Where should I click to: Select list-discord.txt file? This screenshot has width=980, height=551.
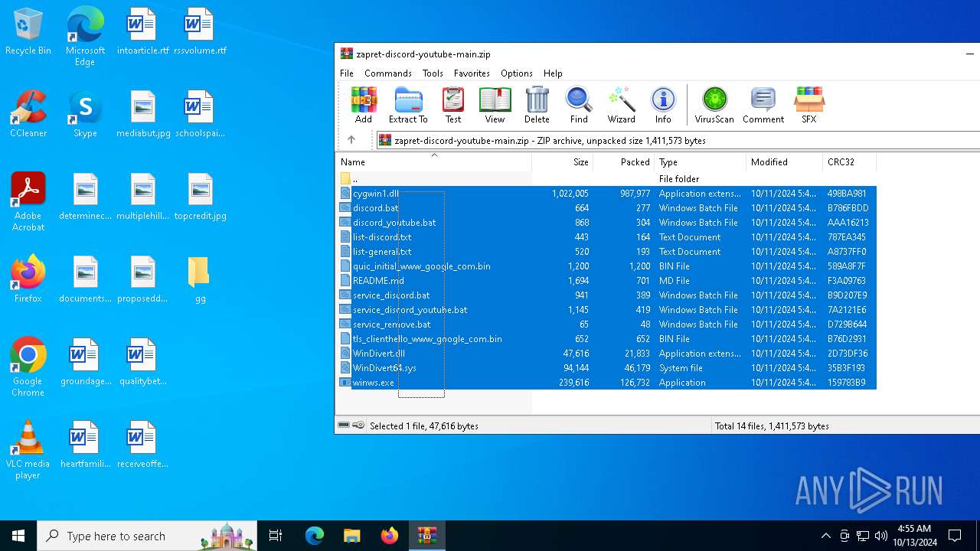click(606, 237)
